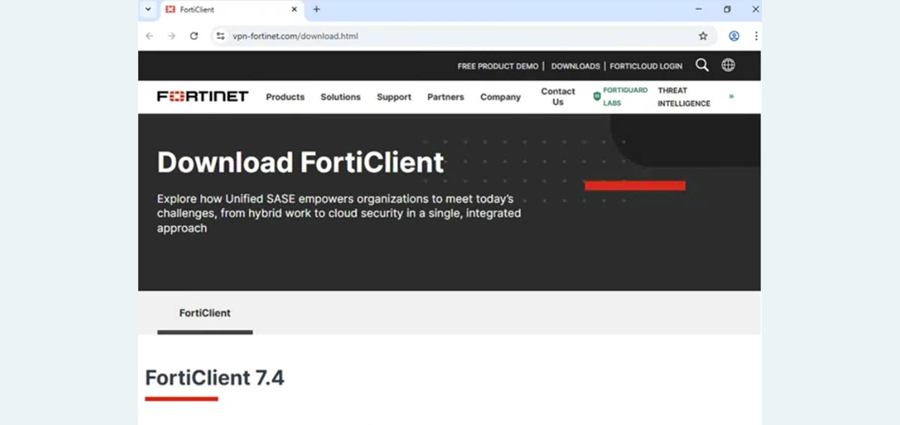The image size is (900, 425).
Task: Go to the FortiCloud Login link
Action: pos(646,66)
